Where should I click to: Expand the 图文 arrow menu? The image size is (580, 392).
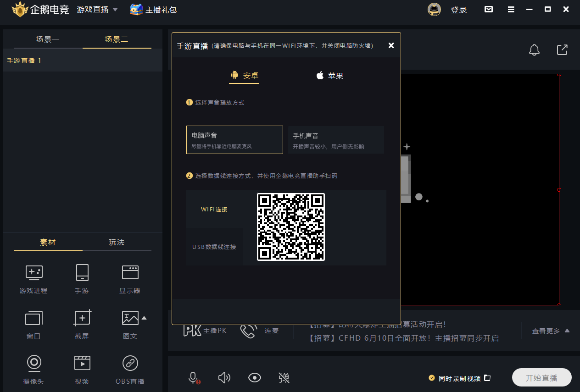point(144,317)
